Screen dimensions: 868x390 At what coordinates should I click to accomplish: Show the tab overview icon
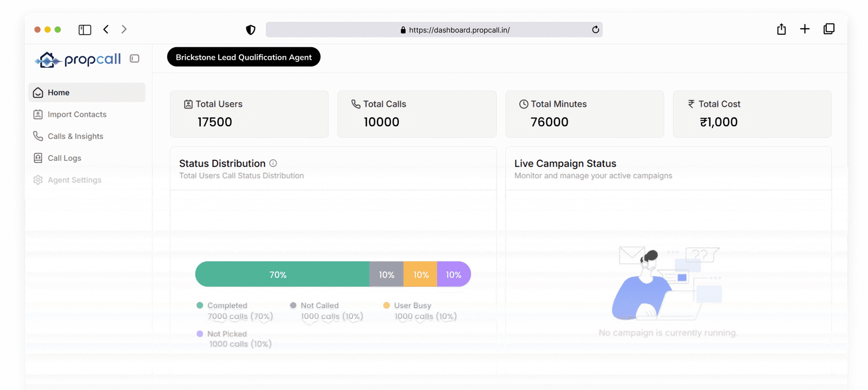tap(829, 29)
